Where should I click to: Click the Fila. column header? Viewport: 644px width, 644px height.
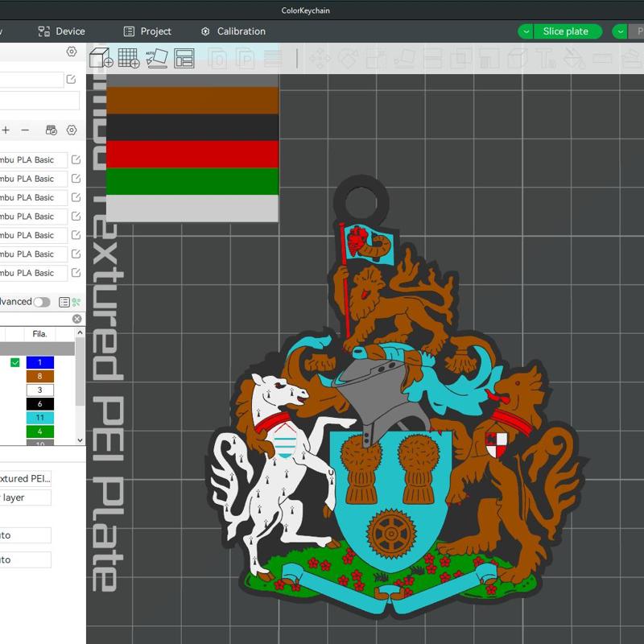click(39, 334)
